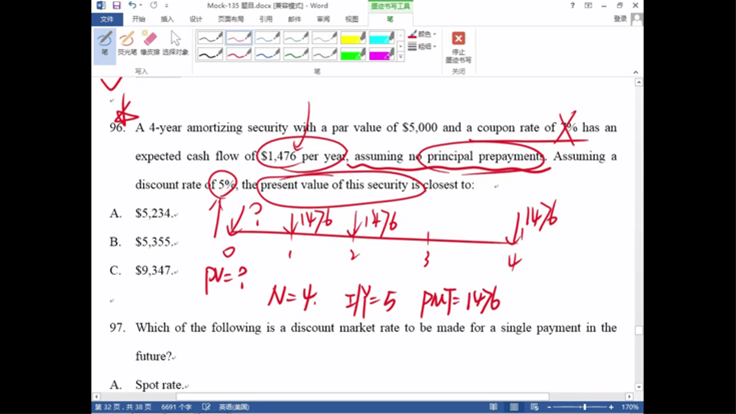
Task: Switch to the Insert (插入) tab
Action: point(167,19)
